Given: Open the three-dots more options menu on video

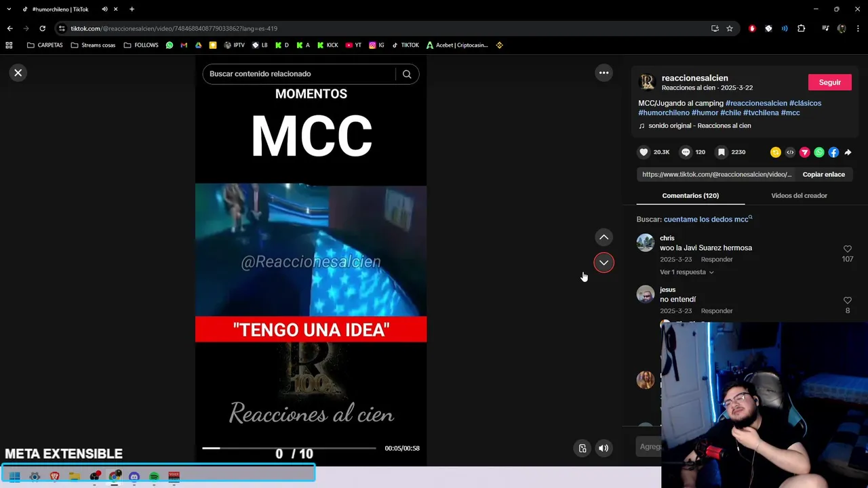Looking at the screenshot, I should (x=604, y=73).
